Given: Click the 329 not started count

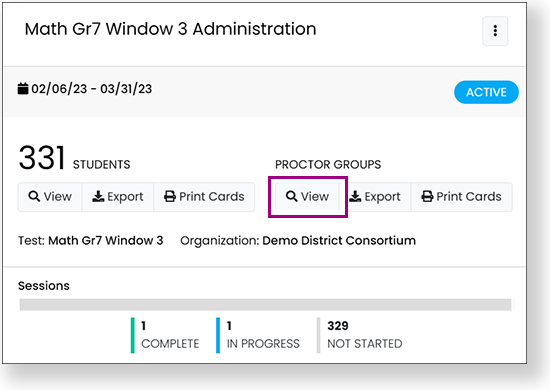Looking at the screenshot, I should coord(338,326).
